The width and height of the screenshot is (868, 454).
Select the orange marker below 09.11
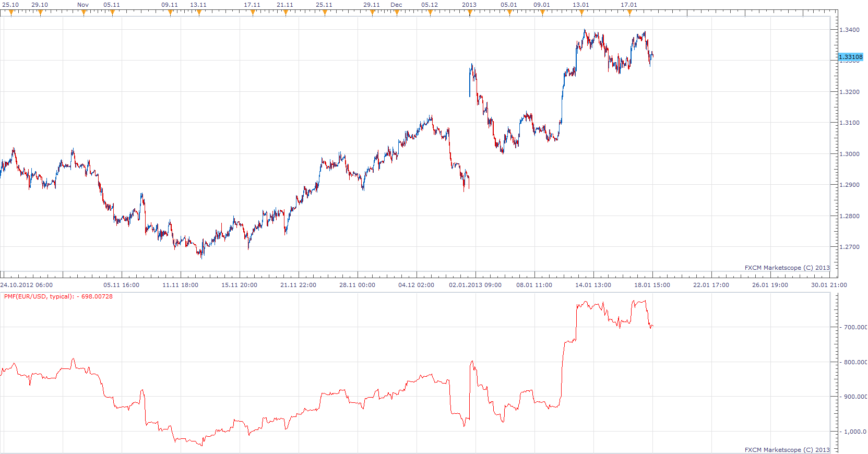170,13
